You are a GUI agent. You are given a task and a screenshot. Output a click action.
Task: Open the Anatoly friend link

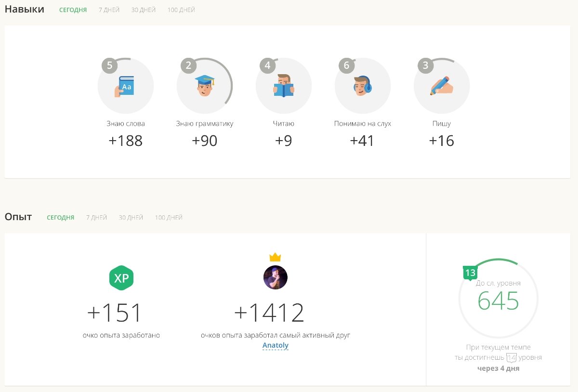point(276,345)
